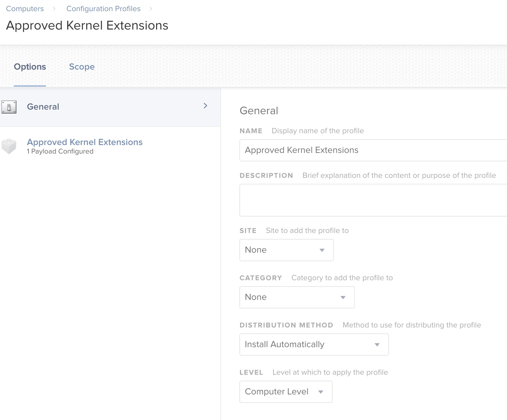
Task: Click the General switch icon in sidebar
Action: tap(9, 107)
